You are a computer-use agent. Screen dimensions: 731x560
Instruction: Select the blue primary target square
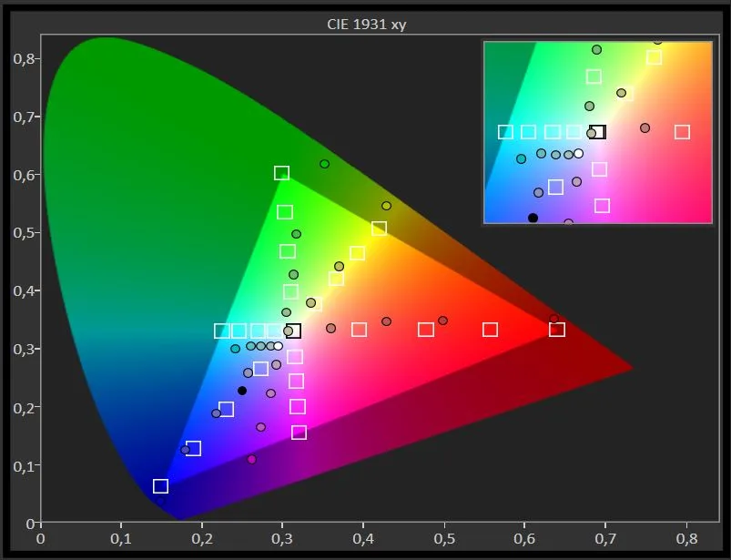click(x=161, y=486)
